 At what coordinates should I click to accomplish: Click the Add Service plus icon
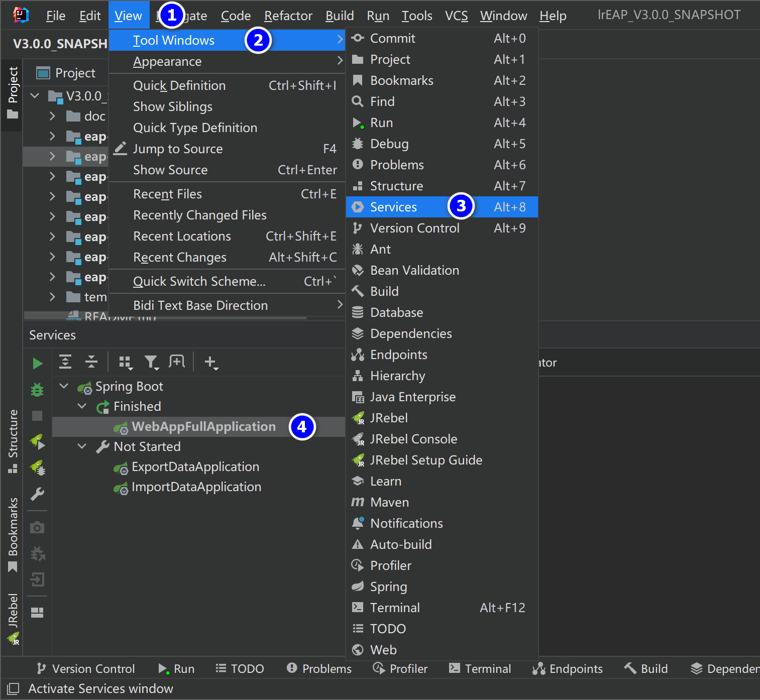click(211, 362)
